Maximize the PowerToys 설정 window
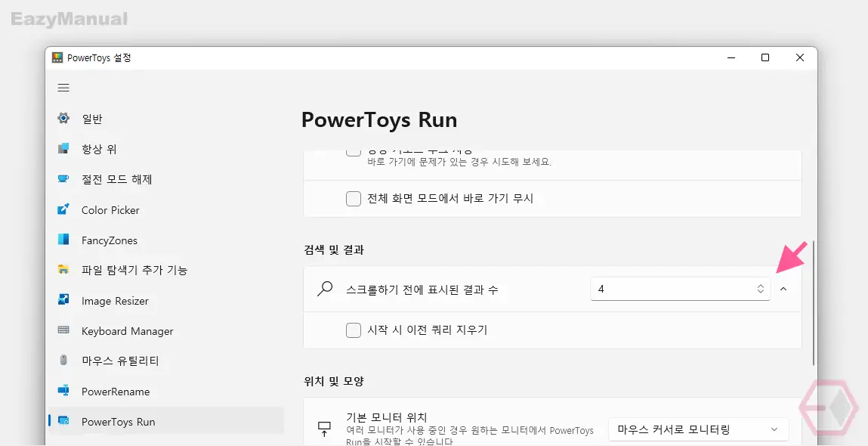868x446 pixels. coord(765,57)
